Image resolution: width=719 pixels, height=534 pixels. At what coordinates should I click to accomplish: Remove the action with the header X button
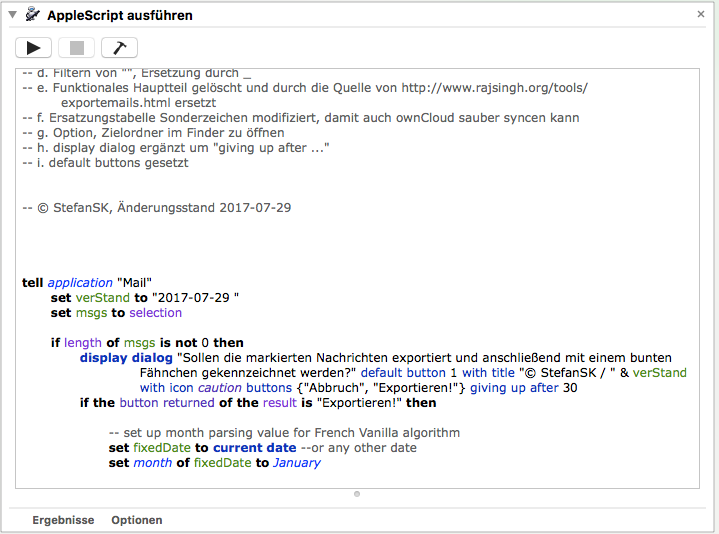(702, 15)
